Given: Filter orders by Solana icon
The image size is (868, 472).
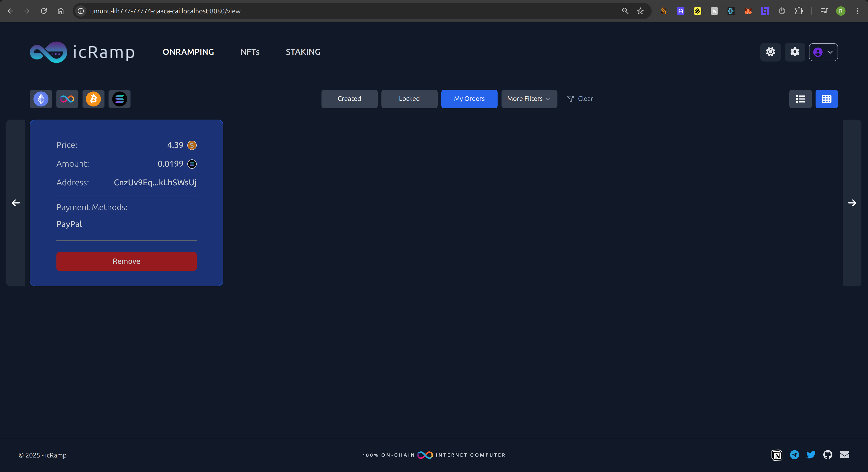Looking at the screenshot, I should (x=120, y=99).
